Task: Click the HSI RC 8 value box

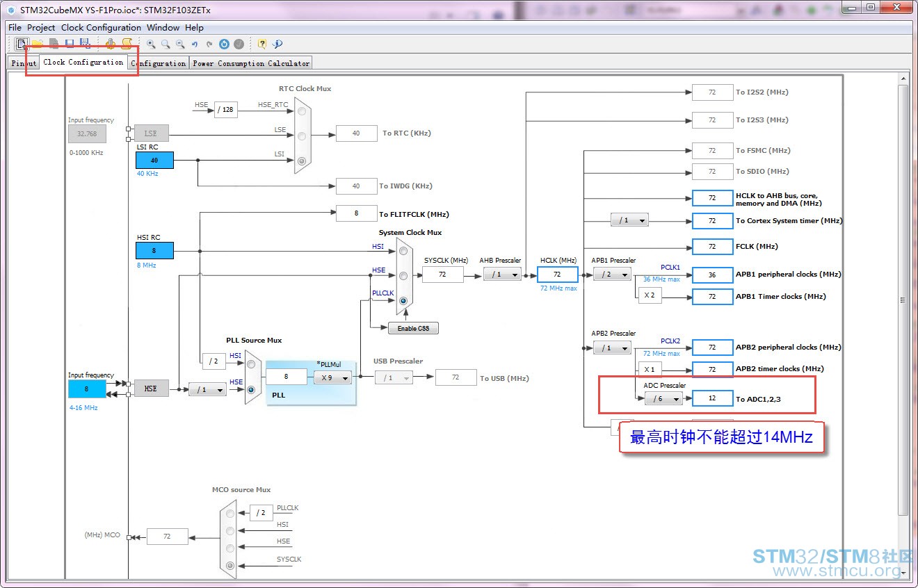Action: pos(154,250)
